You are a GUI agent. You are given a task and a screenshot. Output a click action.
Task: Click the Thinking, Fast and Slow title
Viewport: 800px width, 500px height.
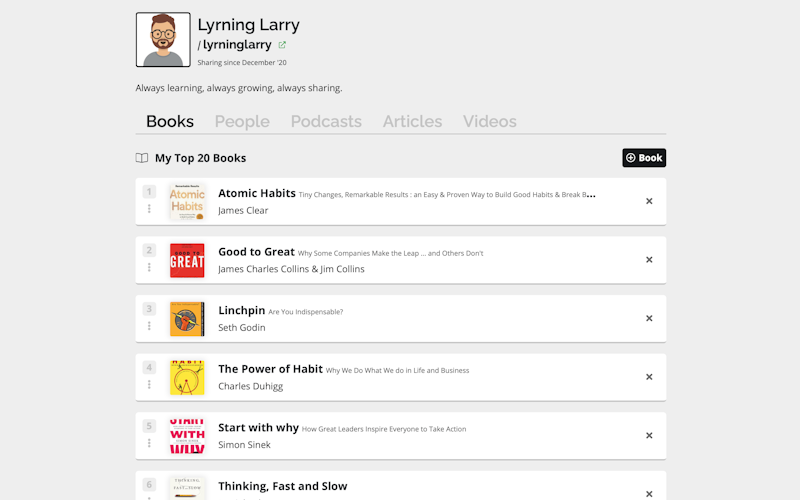283,486
